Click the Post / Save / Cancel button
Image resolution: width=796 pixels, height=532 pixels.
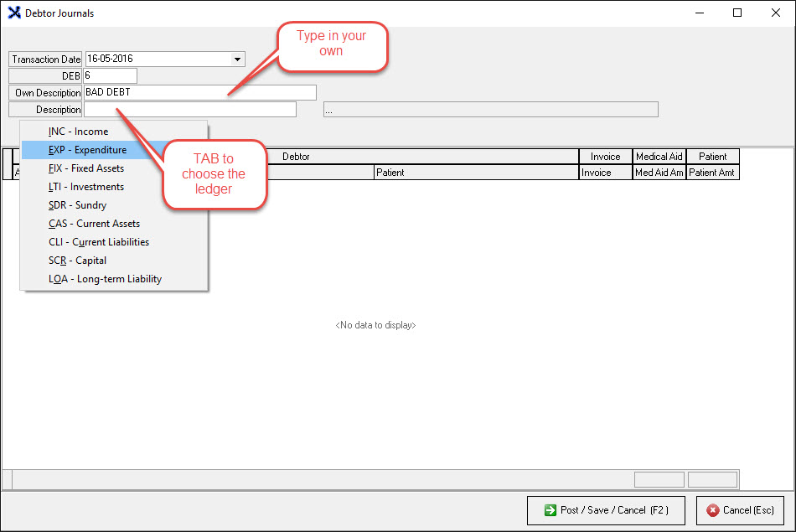[x=605, y=510]
